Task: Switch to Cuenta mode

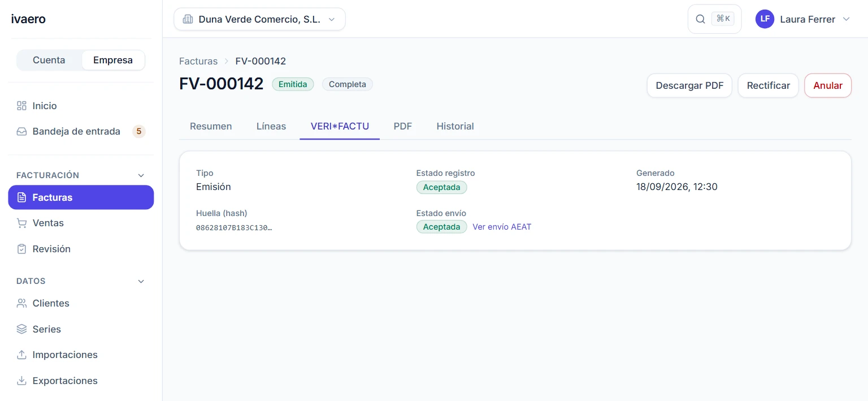Action: click(x=49, y=60)
